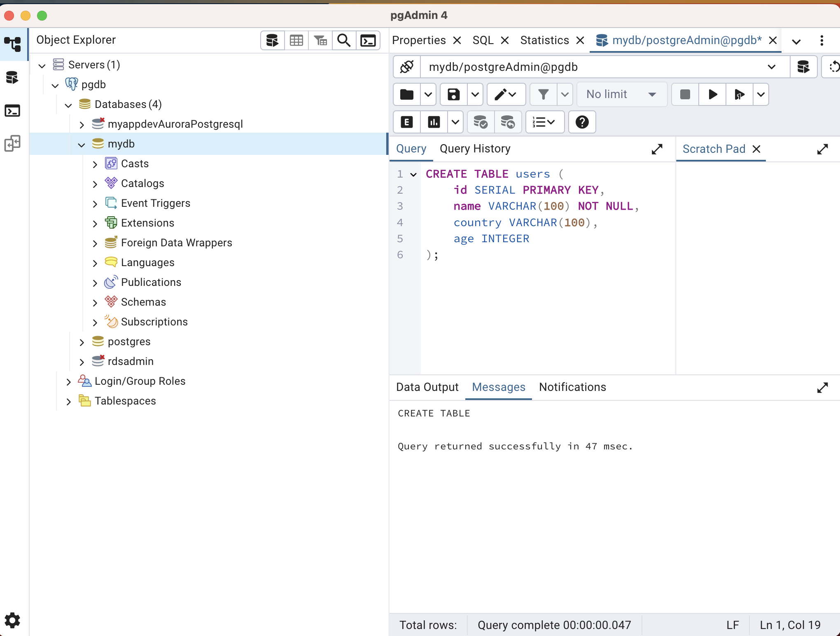Image resolution: width=840 pixels, height=636 pixels.
Task: Click new query tool for connection icon
Action: pos(803,67)
